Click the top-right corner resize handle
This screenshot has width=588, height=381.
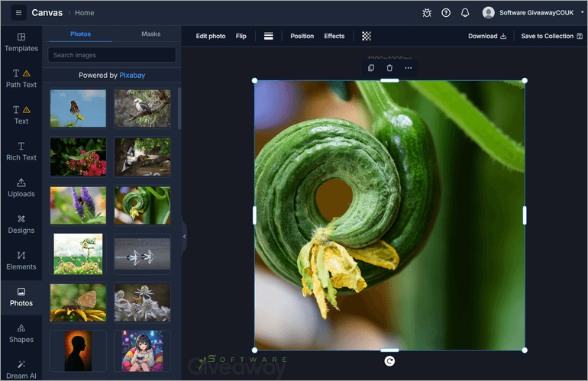click(x=525, y=81)
